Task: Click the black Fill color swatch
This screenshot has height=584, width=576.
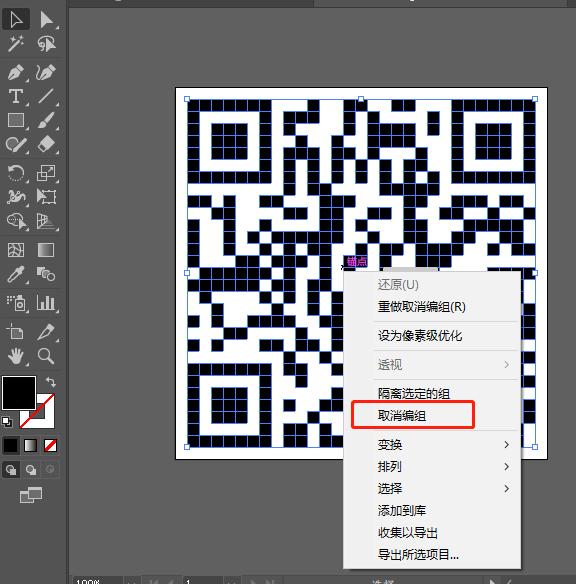Action: 19,393
